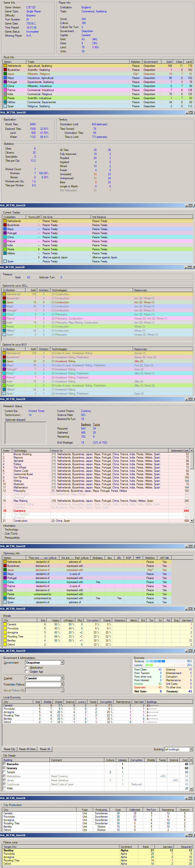Click Hittites color icon in Current Trades table
This screenshot has height=868, width=195.
point(5,253)
